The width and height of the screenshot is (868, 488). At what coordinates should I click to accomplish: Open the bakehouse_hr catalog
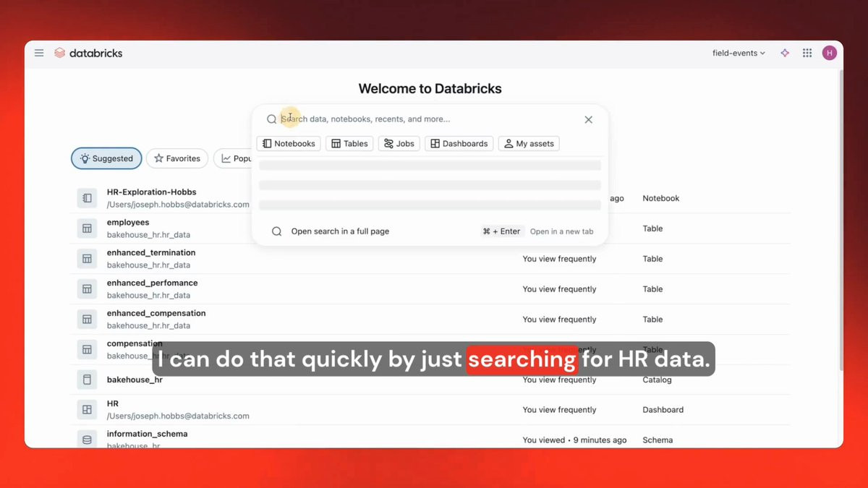pyautogui.click(x=135, y=380)
